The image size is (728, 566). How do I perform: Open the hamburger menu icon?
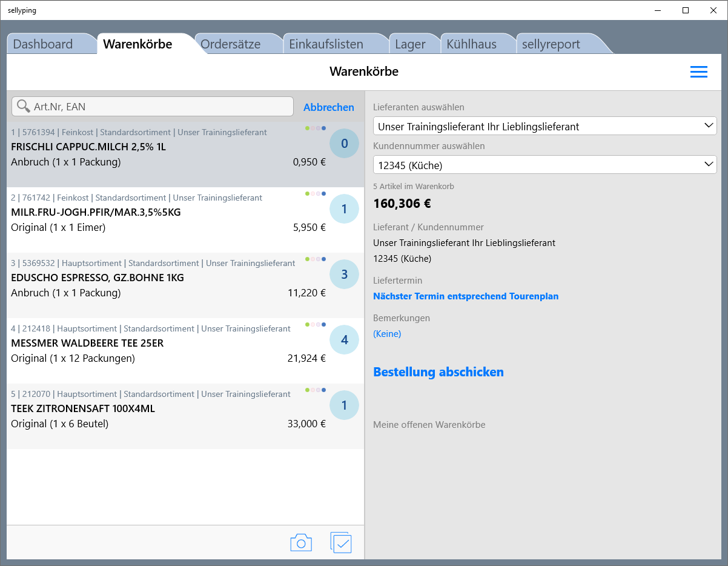click(698, 72)
